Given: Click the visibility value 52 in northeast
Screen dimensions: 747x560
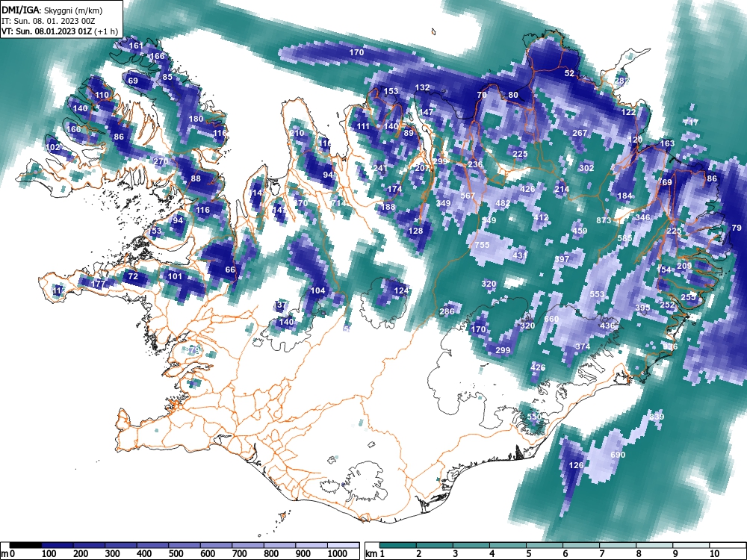Looking at the screenshot, I should point(569,73).
